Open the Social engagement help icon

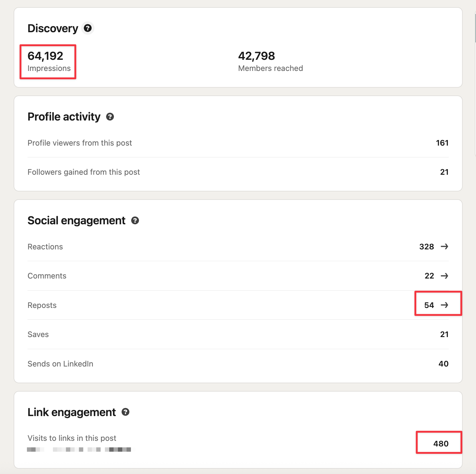(135, 220)
